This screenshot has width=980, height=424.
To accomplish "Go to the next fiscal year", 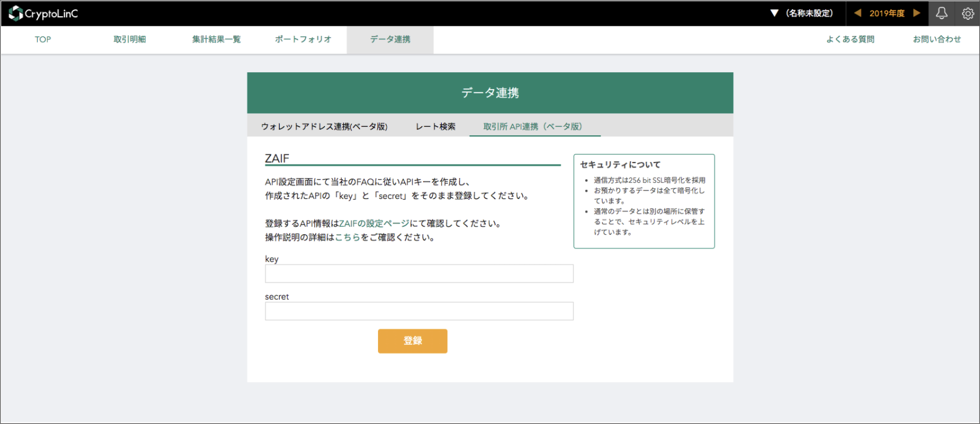I will coord(917,13).
